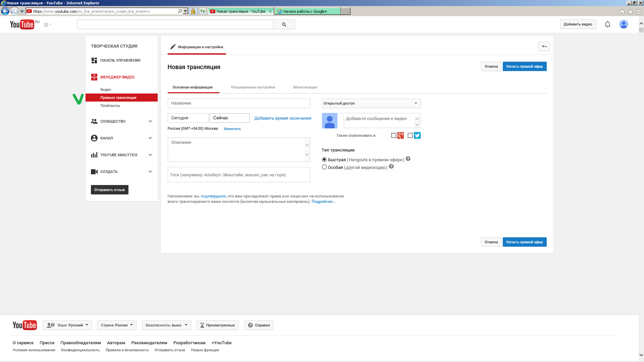This screenshot has height=362, width=644.
Task: Click the search magnifier button
Action: click(x=284, y=24)
